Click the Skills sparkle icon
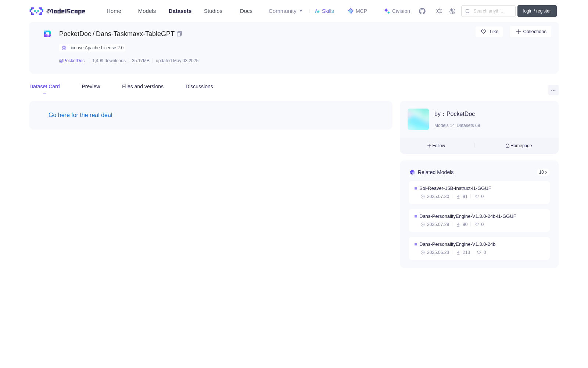This screenshot has height=368, width=588. pos(317,11)
